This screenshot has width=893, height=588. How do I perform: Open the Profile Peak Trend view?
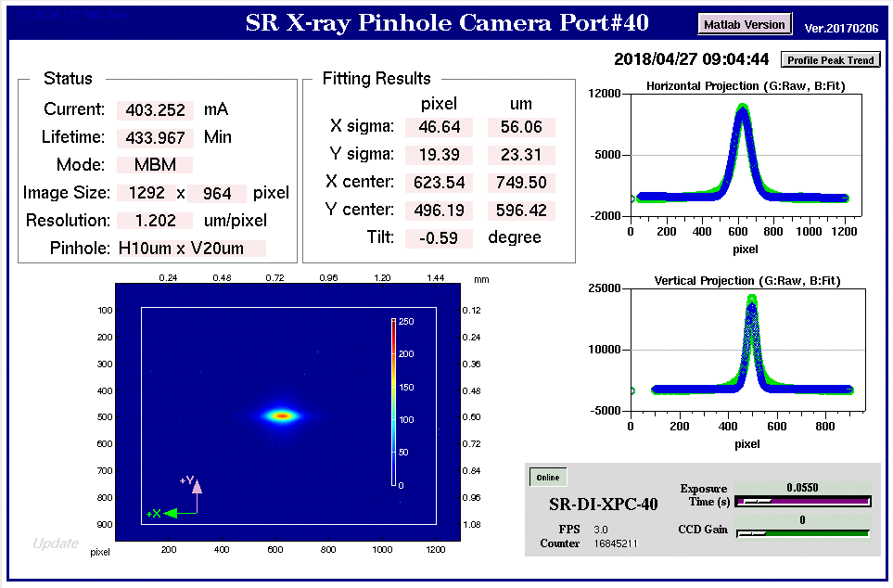coord(830,60)
